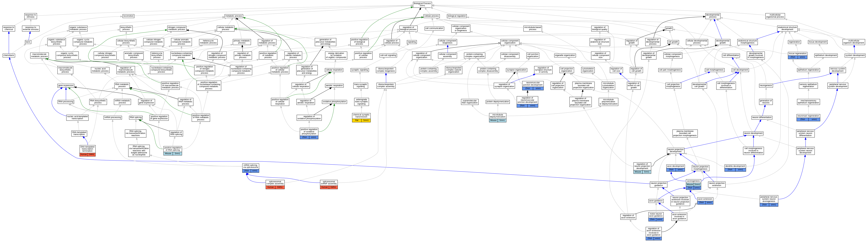The image size is (868, 242).
Task: Click the root node Biological Process Smn1
Action: pyautogui.click(x=422, y=4)
